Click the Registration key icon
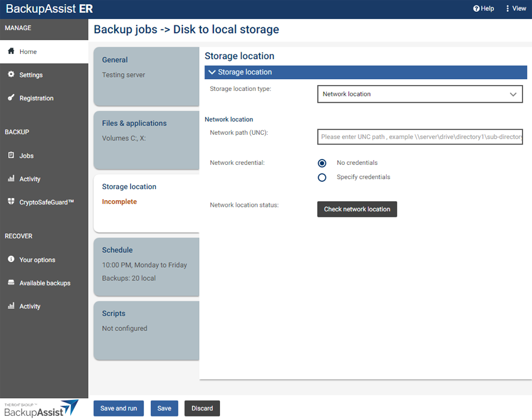532x420 pixels. pos(11,97)
